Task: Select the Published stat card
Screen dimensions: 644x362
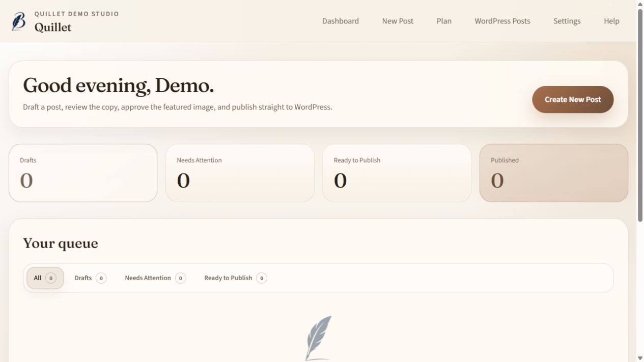Action: pyautogui.click(x=553, y=173)
